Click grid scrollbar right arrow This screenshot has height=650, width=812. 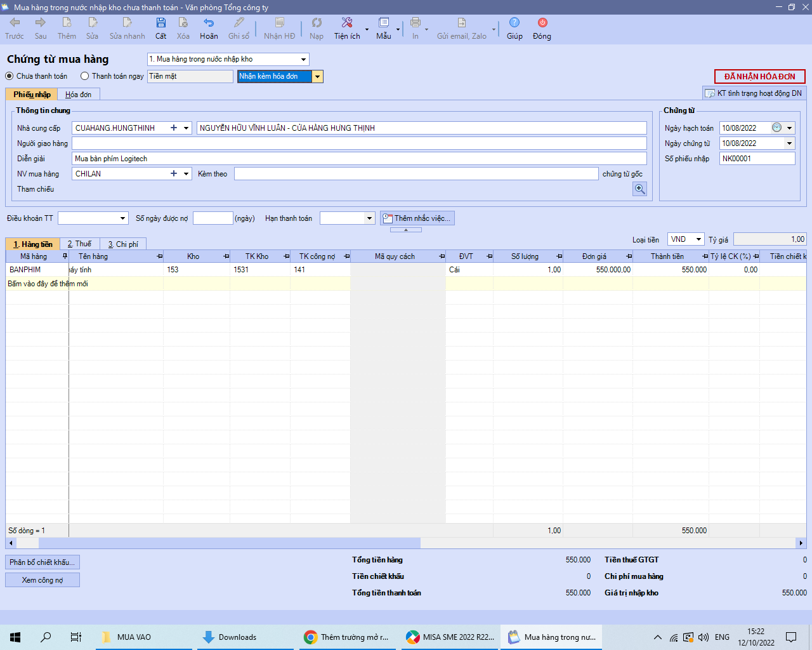click(801, 543)
